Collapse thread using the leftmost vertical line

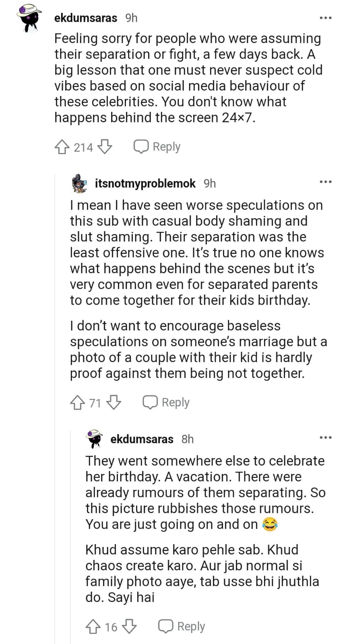point(55,402)
